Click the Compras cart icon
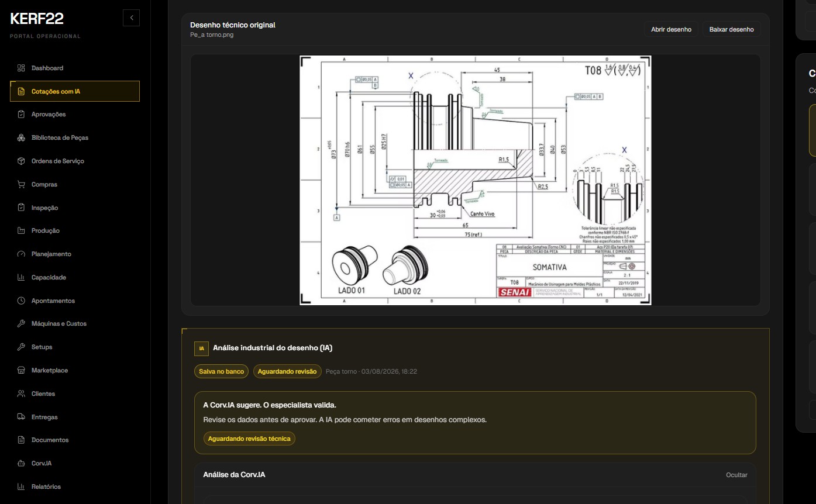 [x=21, y=184]
